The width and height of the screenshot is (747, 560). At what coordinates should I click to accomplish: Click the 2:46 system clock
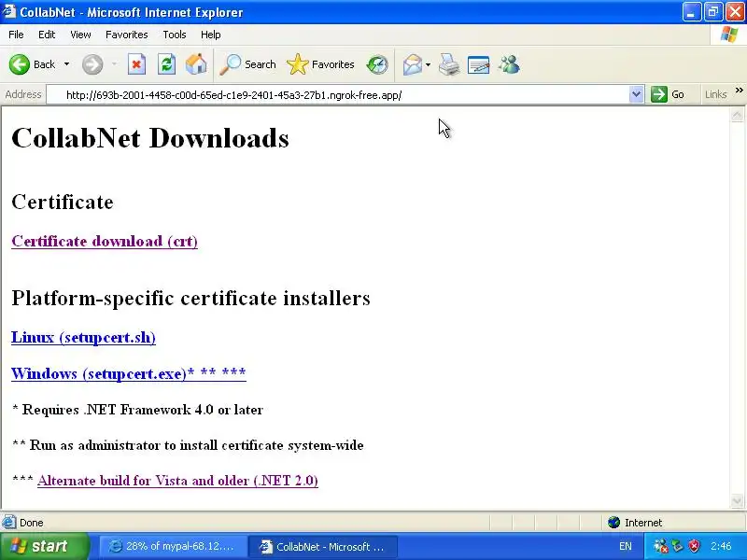(721, 546)
